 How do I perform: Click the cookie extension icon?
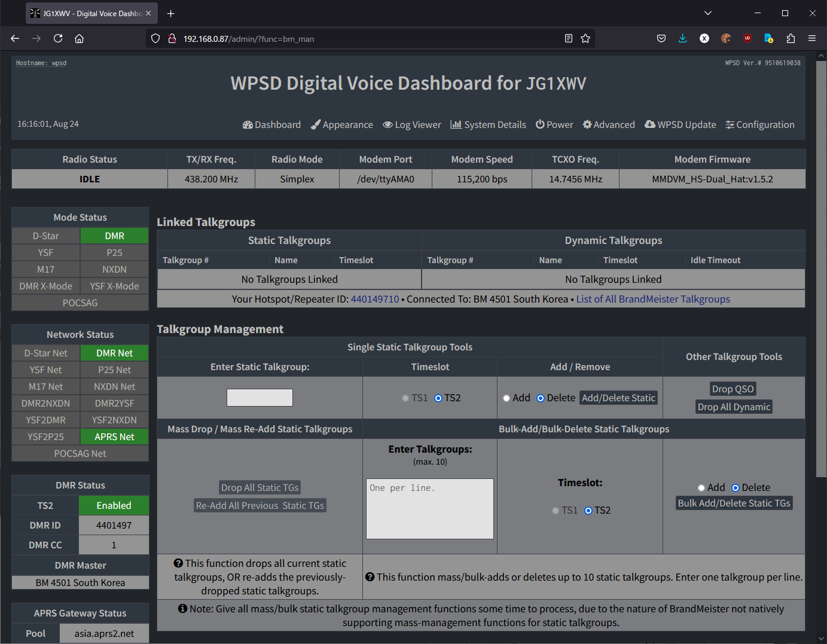click(x=726, y=38)
